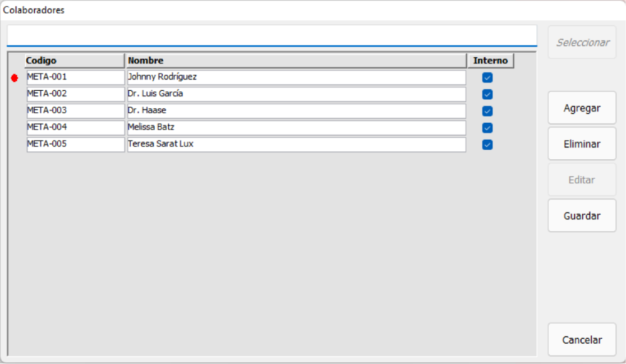The image size is (626, 364).
Task: Toggle Interno checkbox for Teresa Sarat Lux
Action: pyautogui.click(x=487, y=145)
